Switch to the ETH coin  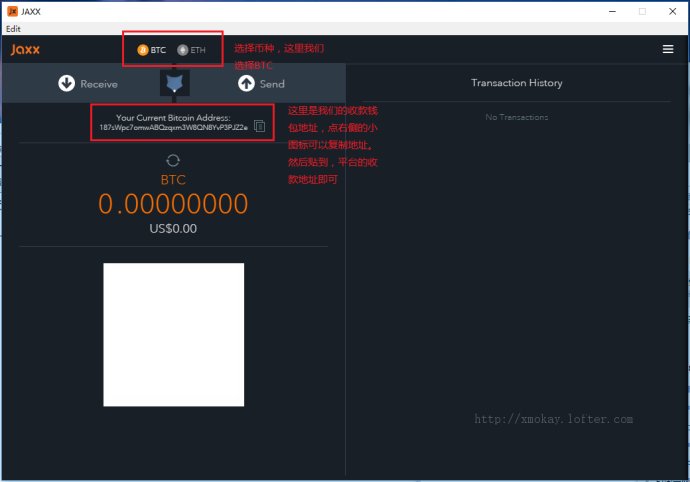coord(191,50)
